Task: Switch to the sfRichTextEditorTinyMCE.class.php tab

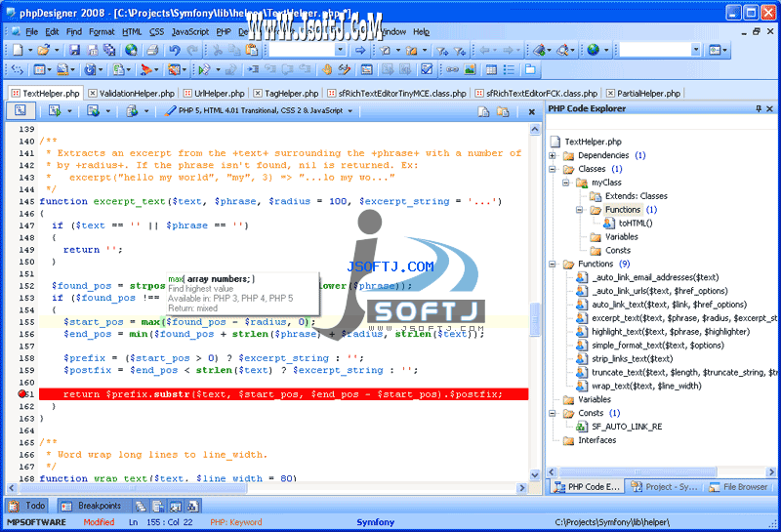Action: click(397, 93)
